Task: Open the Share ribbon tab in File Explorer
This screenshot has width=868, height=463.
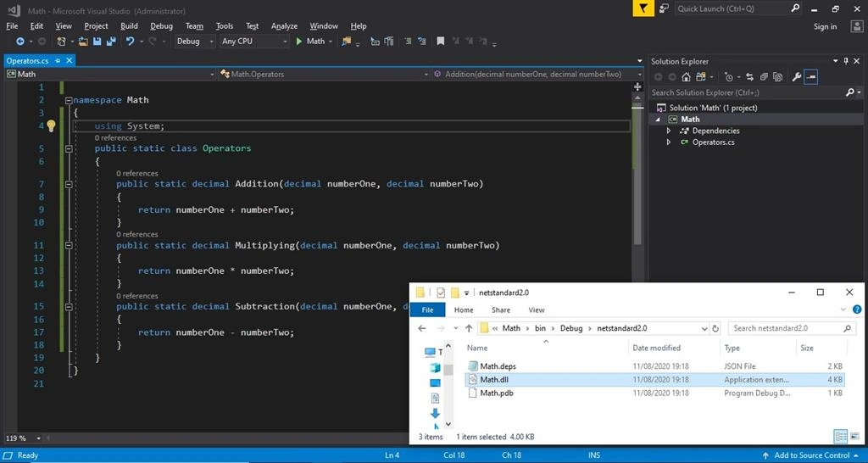Action: point(501,310)
